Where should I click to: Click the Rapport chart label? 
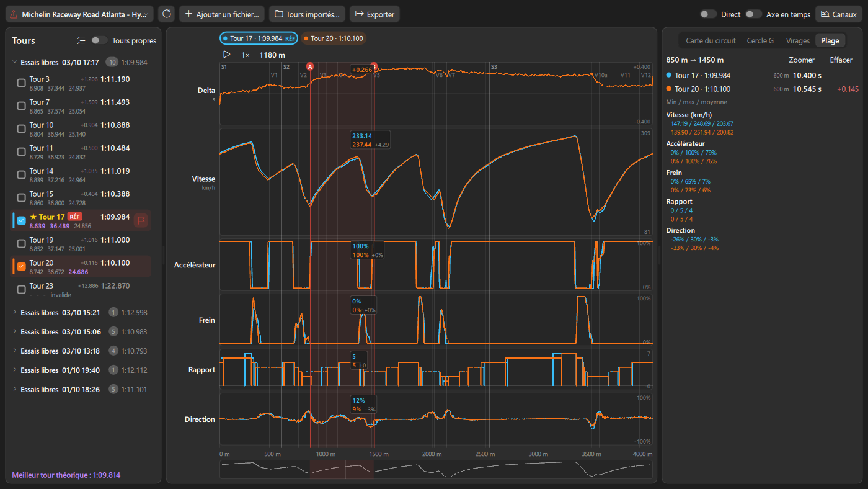tap(201, 370)
